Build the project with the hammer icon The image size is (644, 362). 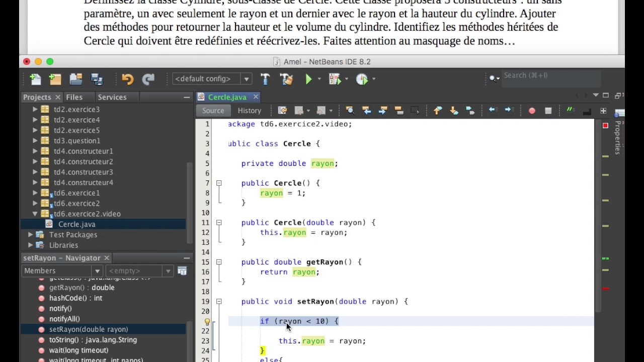coord(265,79)
